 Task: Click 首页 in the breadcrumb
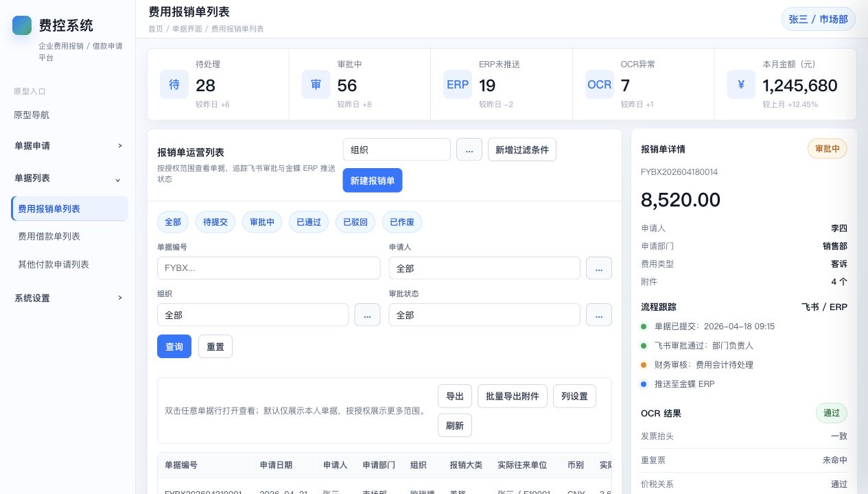pyautogui.click(x=156, y=29)
